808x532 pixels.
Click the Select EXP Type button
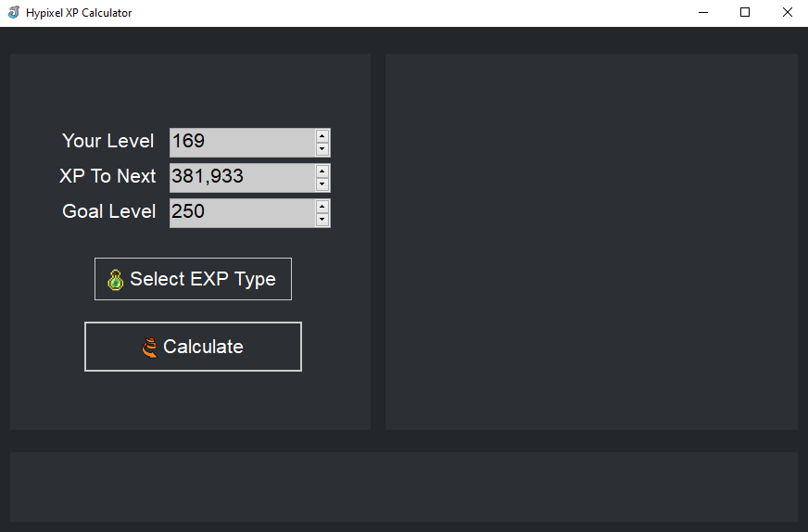pyautogui.click(x=193, y=279)
